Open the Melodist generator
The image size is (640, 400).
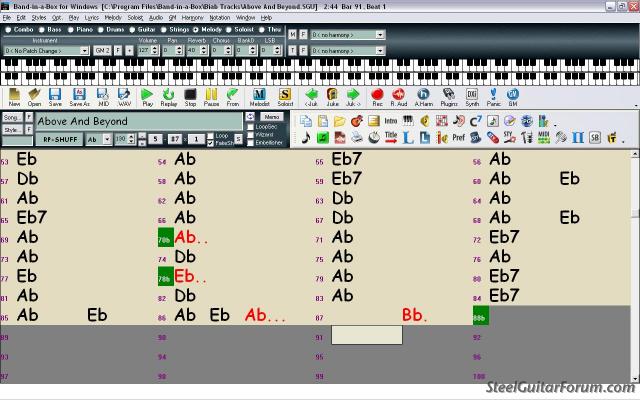pos(260,97)
